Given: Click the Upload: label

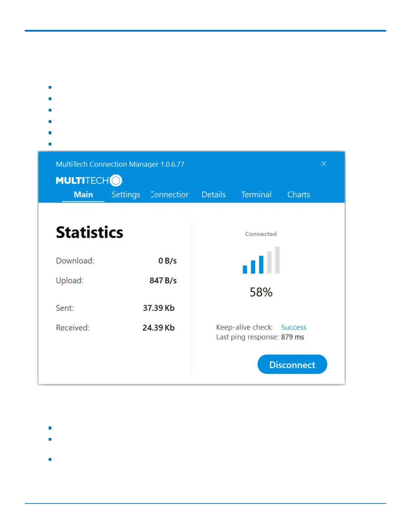Looking at the screenshot, I should pyautogui.click(x=70, y=280).
